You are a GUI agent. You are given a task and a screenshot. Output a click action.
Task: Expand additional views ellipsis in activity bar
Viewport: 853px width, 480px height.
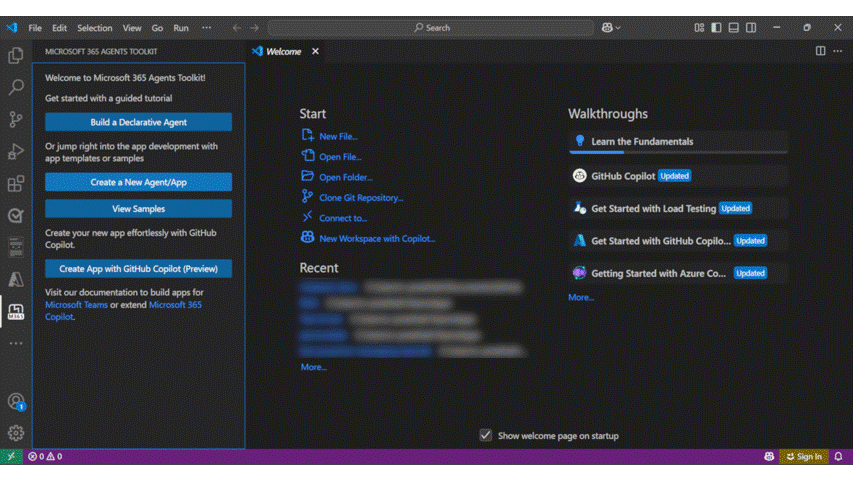tap(16, 344)
